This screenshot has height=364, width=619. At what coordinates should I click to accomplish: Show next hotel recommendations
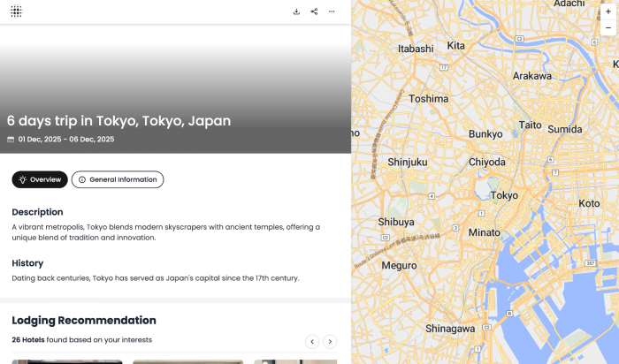[330, 341]
